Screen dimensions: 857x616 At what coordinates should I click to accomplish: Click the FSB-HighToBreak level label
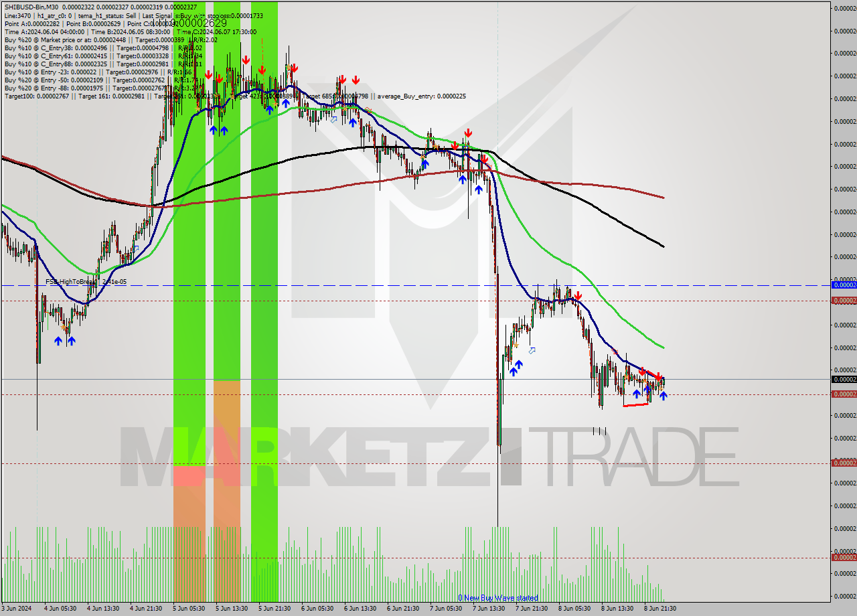tap(86, 282)
